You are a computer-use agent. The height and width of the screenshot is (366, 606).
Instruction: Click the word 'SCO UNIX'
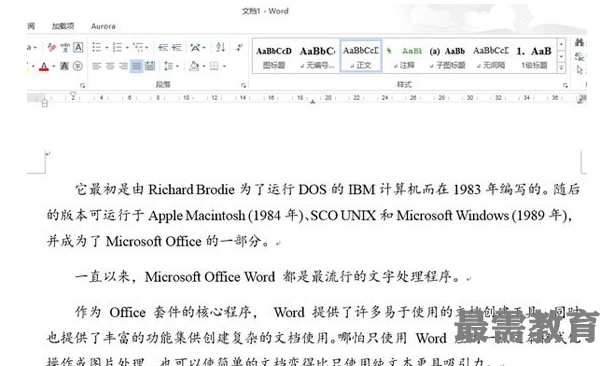click(x=343, y=215)
